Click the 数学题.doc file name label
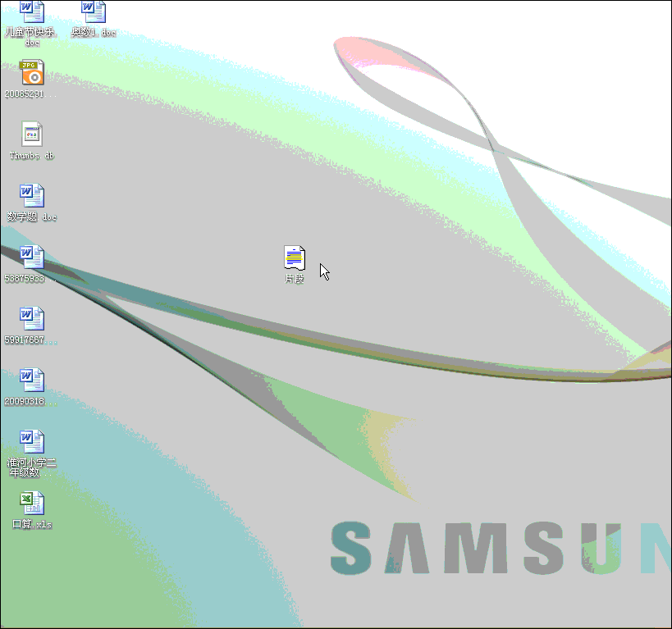Screen dimensions: 672x629 32,217
